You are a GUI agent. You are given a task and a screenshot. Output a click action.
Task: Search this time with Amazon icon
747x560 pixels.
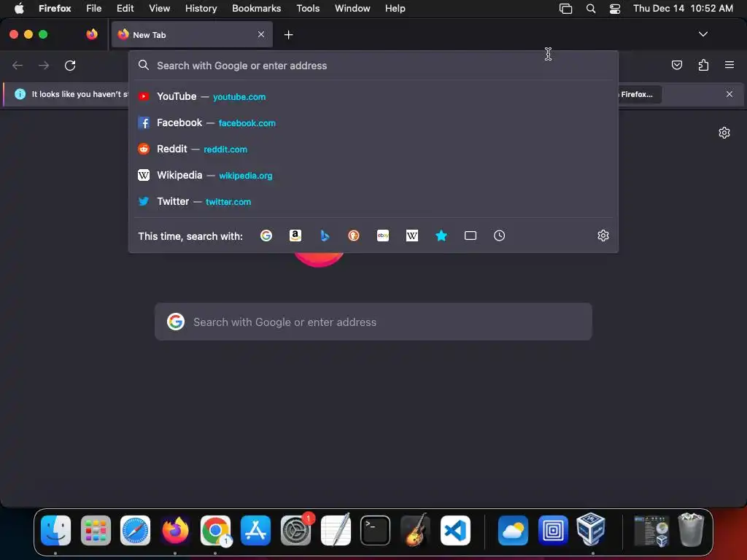click(x=295, y=236)
